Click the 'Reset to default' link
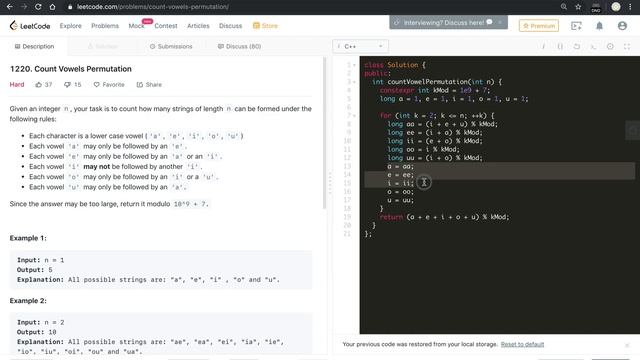640x360 pixels. [x=522, y=344]
